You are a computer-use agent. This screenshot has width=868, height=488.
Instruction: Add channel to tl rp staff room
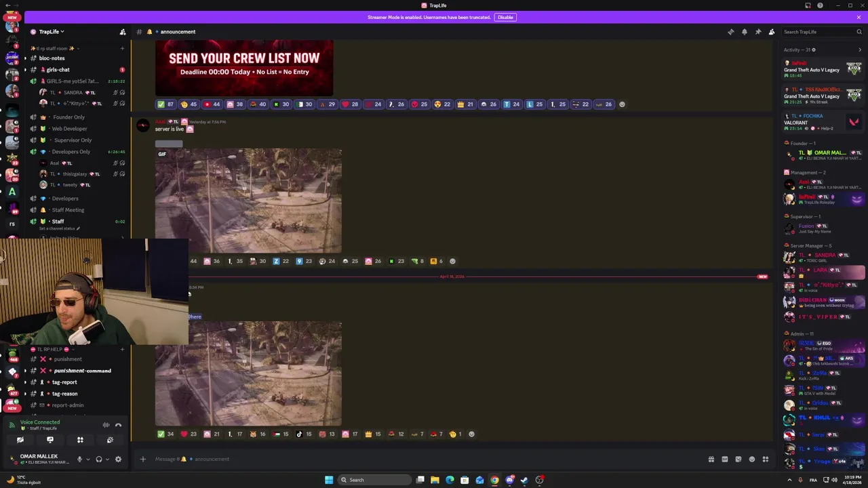click(122, 48)
